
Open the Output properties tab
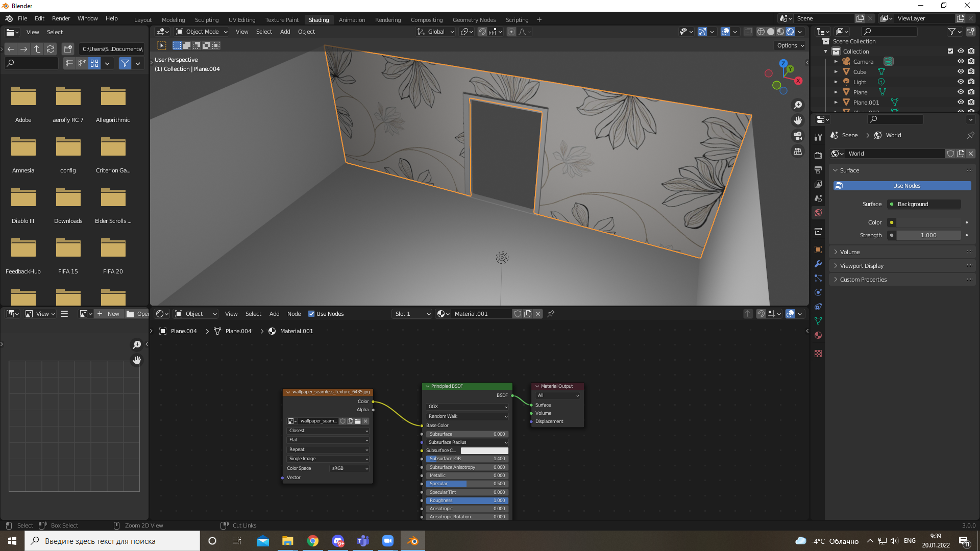click(x=818, y=169)
